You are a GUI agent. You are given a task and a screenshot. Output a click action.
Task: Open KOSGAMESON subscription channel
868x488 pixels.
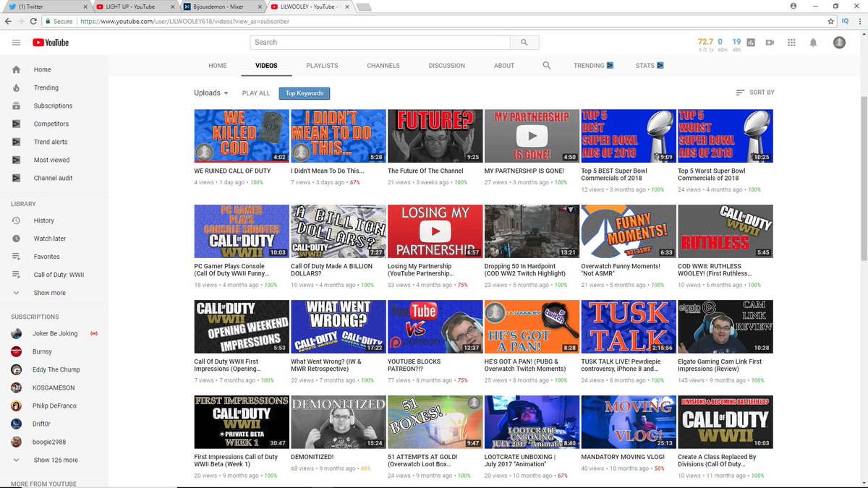(54, 388)
